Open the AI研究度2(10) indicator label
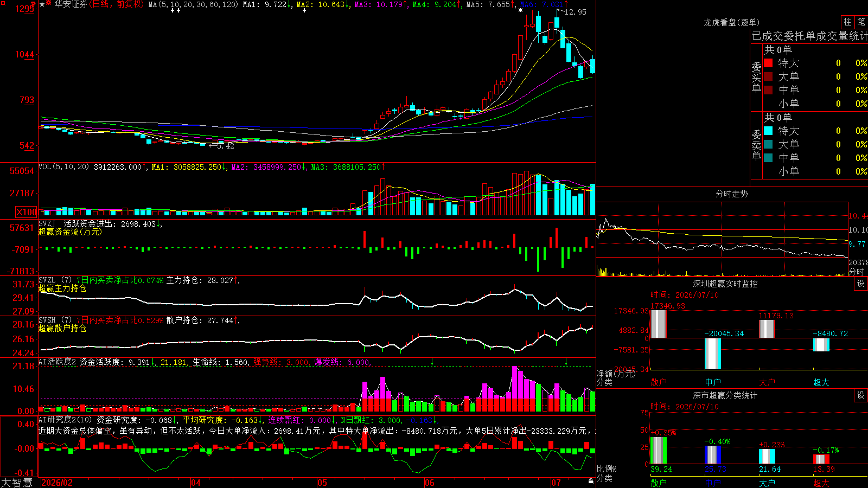The image size is (868, 488). click(x=65, y=420)
